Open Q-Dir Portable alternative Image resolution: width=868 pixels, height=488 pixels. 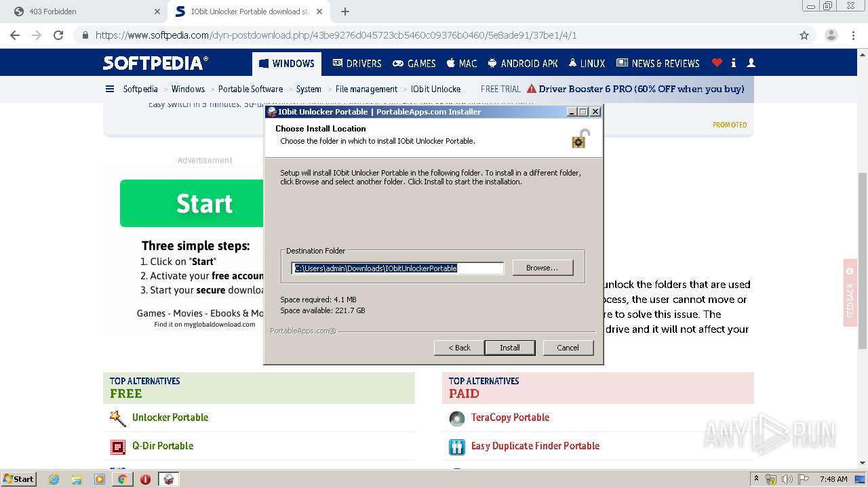163,446
